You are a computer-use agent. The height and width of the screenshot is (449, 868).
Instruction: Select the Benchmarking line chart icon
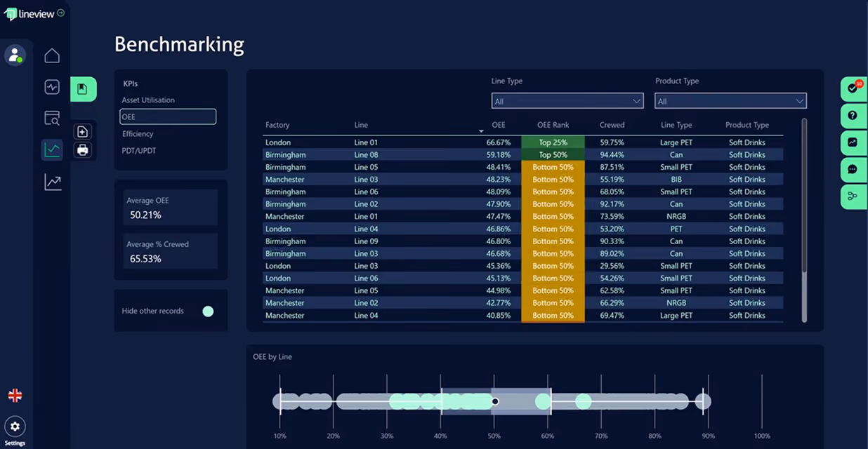click(x=52, y=149)
